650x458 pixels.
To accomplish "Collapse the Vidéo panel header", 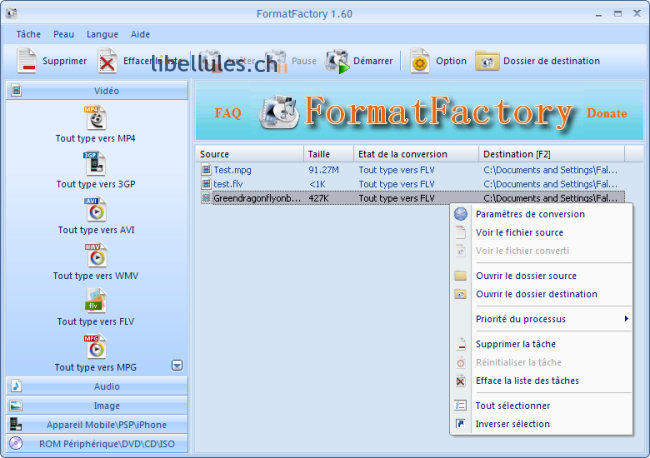I will (x=97, y=90).
